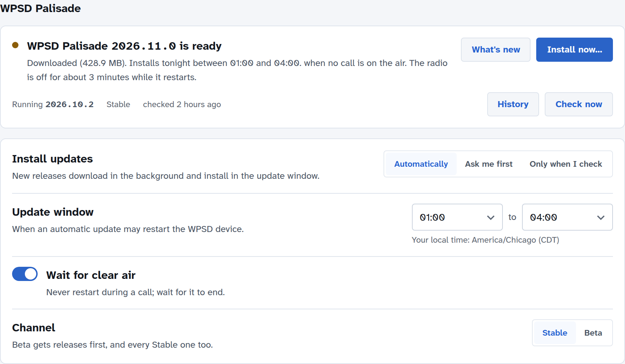Click the Update window heading
The image size is (625, 364).
[53, 212]
